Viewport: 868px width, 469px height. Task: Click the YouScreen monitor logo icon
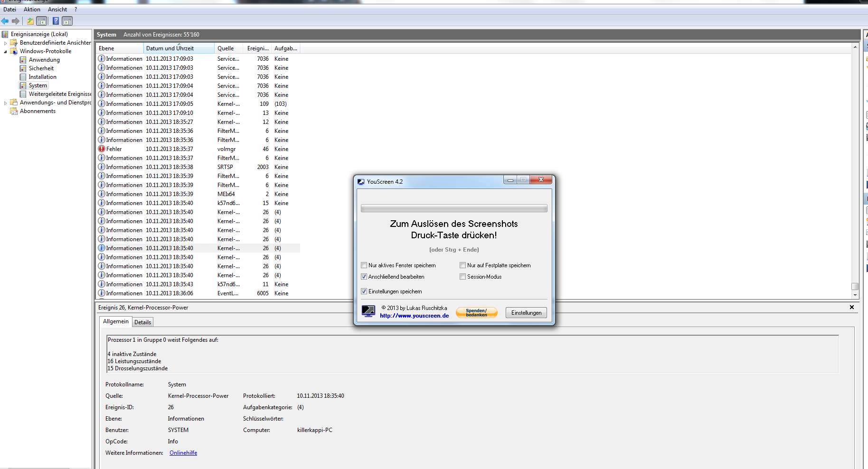[368, 311]
